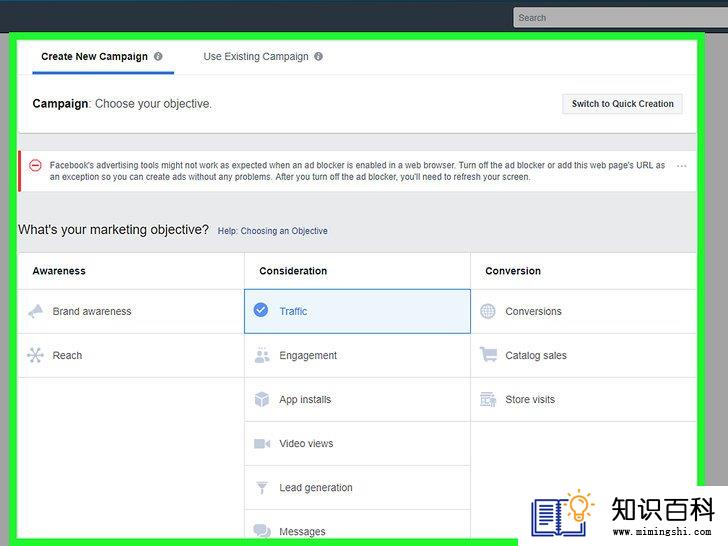The image size is (728, 546).
Task: Select the Messages objective label
Action: (x=302, y=532)
